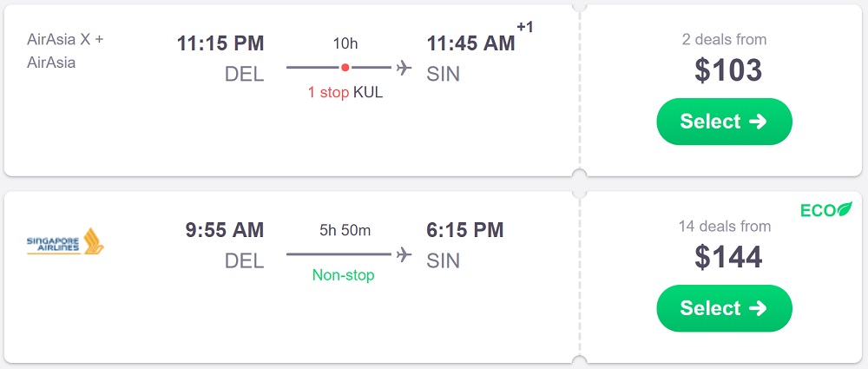This screenshot has height=369, width=868.
Task: Click the 11:45 AM arrival time
Action: (470, 43)
